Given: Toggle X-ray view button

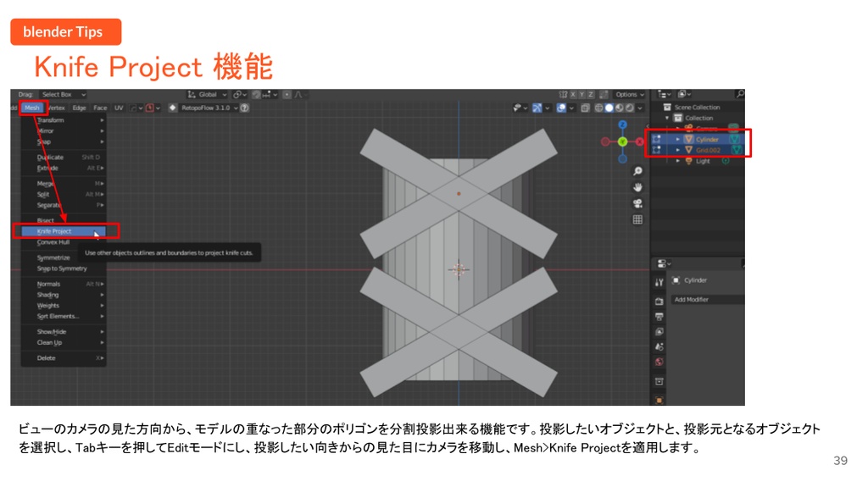Looking at the screenshot, I should (585, 108).
